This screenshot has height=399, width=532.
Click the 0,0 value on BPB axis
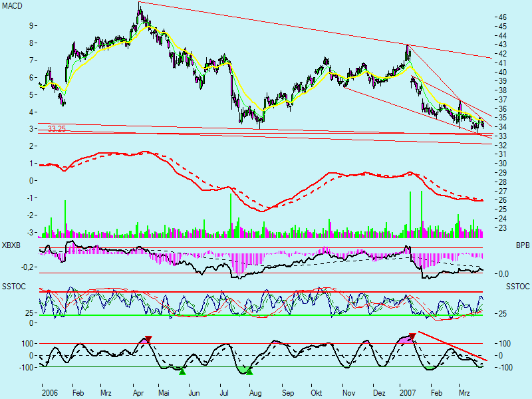tap(503, 274)
